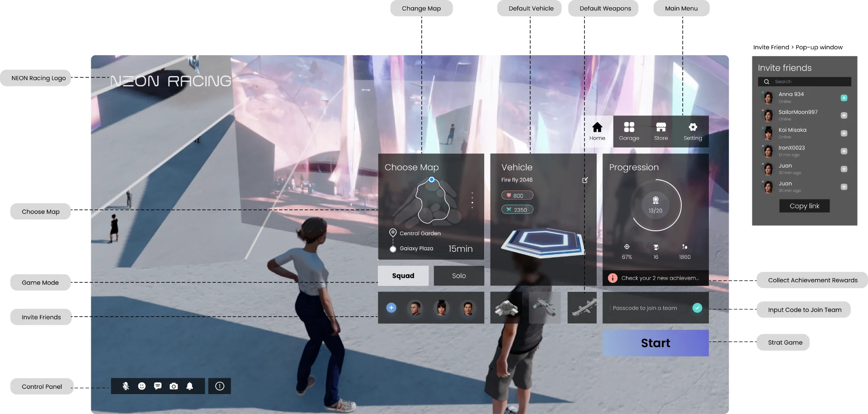Image resolution: width=868 pixels, height=414 pixels.
Task: Toggle the muted microphone icon
Action: click(x=126, y=386)
